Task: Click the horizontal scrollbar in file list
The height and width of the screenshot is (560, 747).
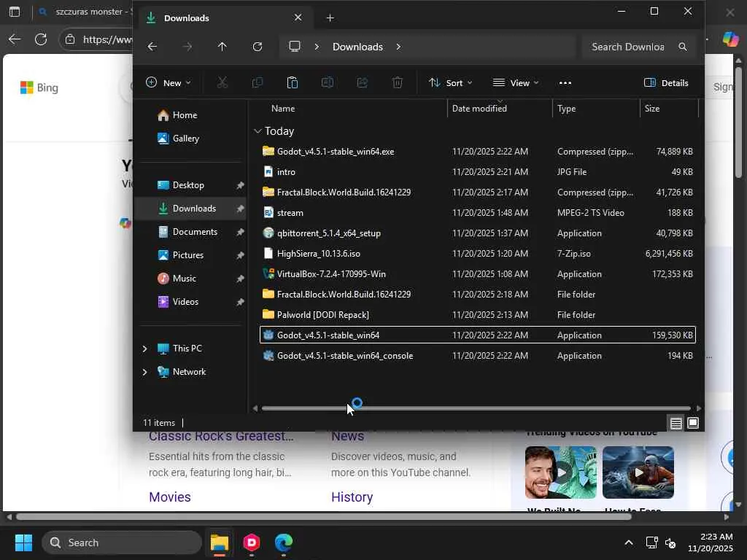Action: pyautogui.click(x=476, y=408)
